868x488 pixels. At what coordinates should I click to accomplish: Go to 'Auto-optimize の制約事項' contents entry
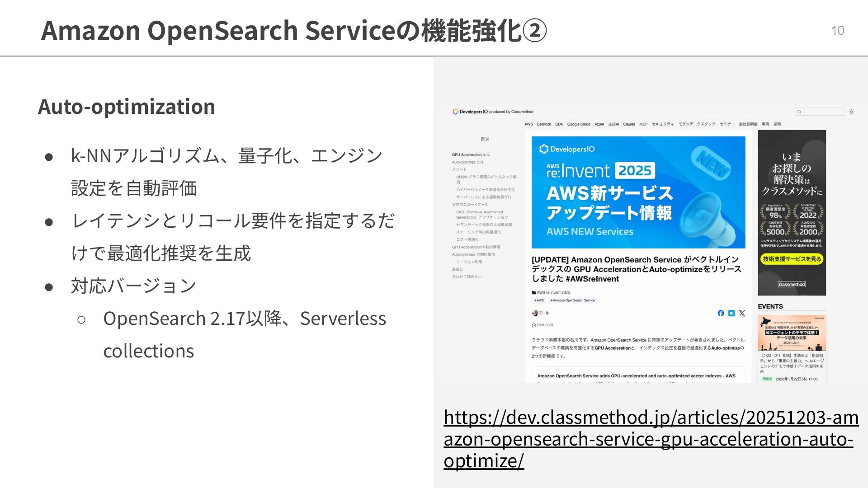click(473, 254)
